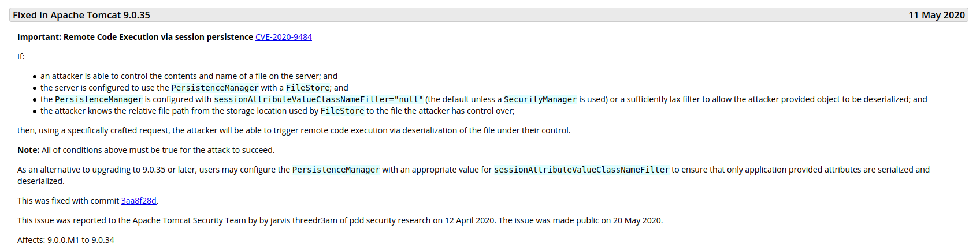Click FileStore code in the fourth bullet

[x=342, y=111]
